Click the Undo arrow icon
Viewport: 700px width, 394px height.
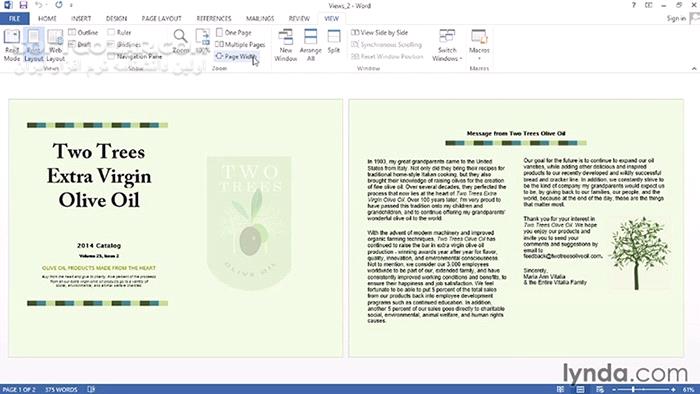[38, 5]
